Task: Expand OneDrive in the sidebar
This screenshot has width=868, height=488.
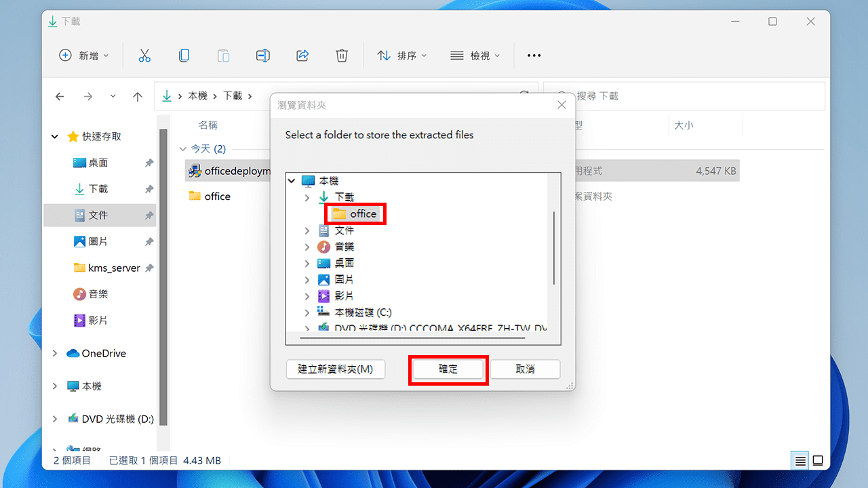Action: (x=54, y=353)
